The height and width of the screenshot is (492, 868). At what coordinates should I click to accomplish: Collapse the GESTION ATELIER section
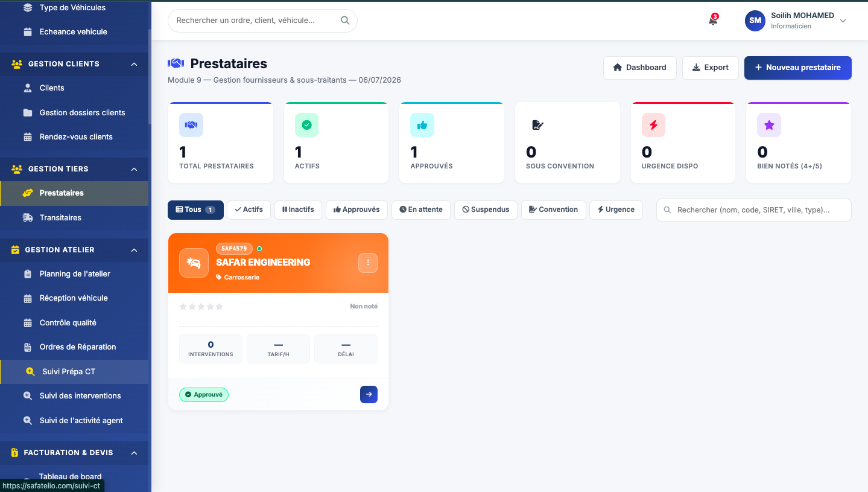[134, 250]
